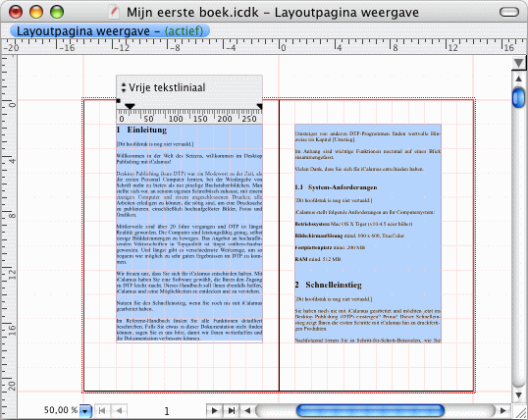Click the 'RAM mind. 512 MB' line
Image resolution: width=528 pixels, height=420 pixels.
tap(318, 259)
